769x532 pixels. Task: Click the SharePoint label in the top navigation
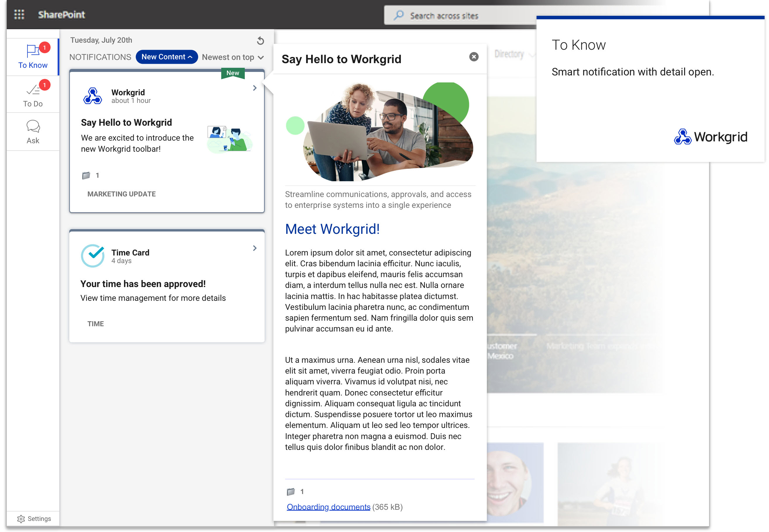(61, 15)
